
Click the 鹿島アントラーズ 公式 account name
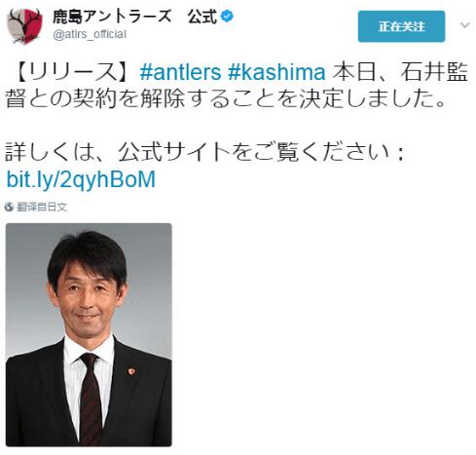tap(134, 17)
